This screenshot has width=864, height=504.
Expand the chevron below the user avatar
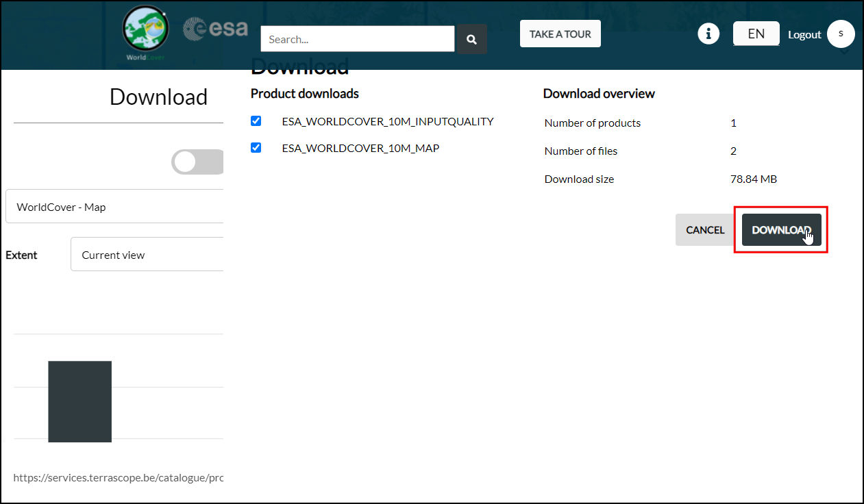(x=844, y=52)
